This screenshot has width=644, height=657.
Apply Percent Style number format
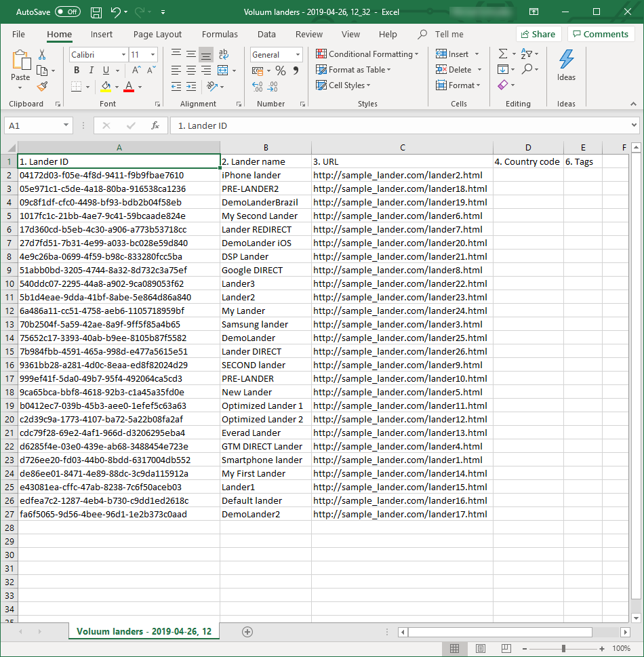(280, 71)
